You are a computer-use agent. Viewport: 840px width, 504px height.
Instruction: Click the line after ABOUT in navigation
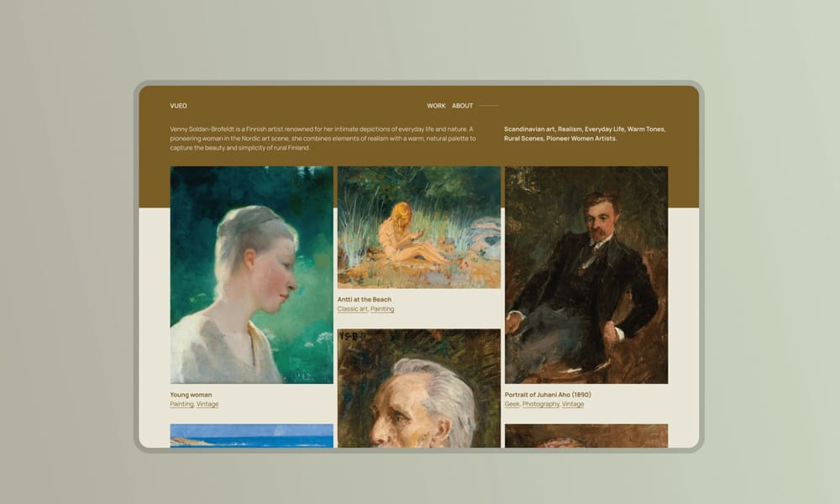(x=489, y=106)
